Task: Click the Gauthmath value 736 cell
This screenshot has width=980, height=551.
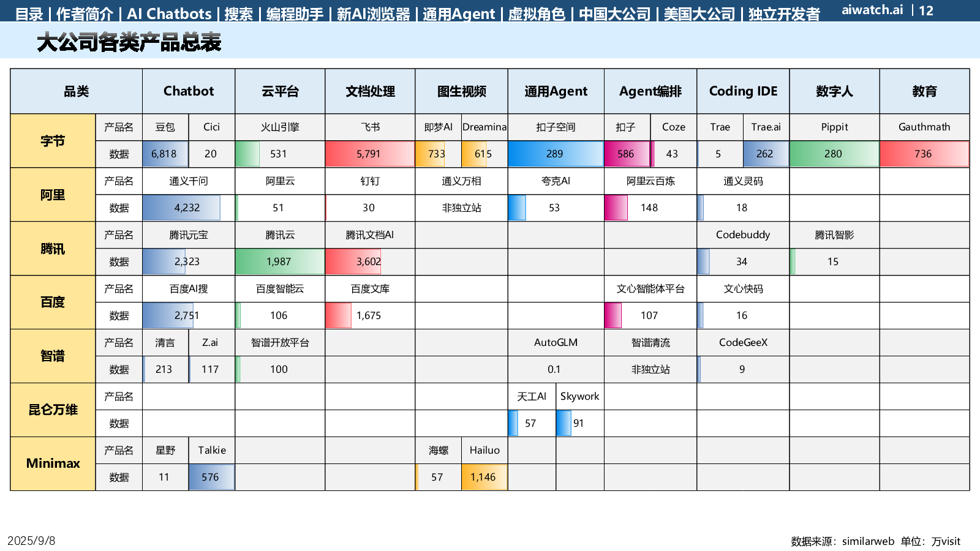Action: [924, 154]
